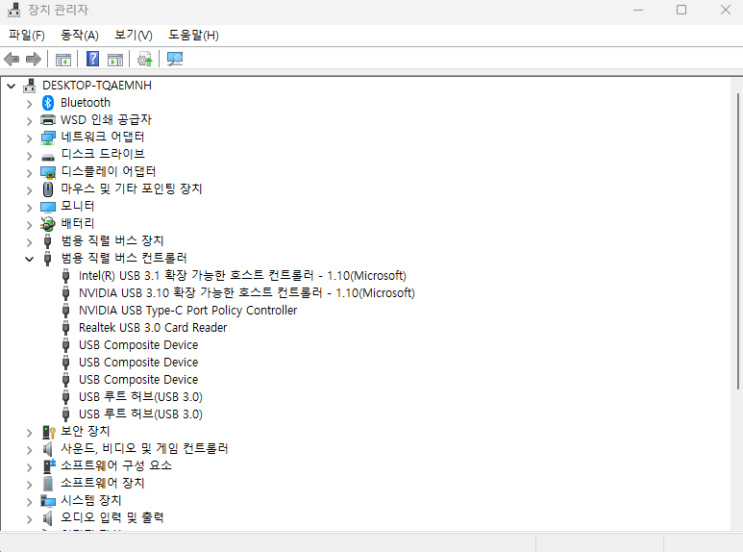Select the 마우스 및 기타 포인팅 장치 label

(131, 189)
